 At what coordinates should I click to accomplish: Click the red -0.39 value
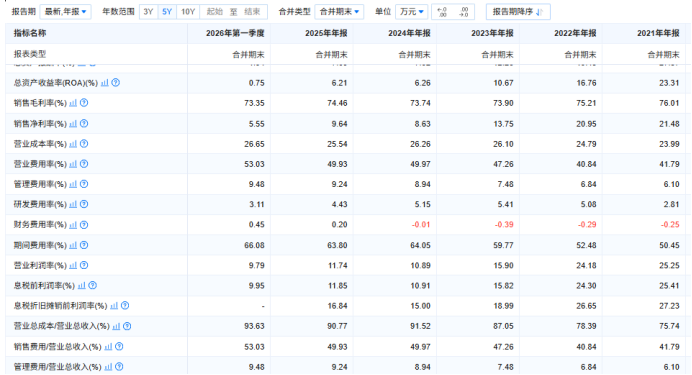click(x=504, y=225)
